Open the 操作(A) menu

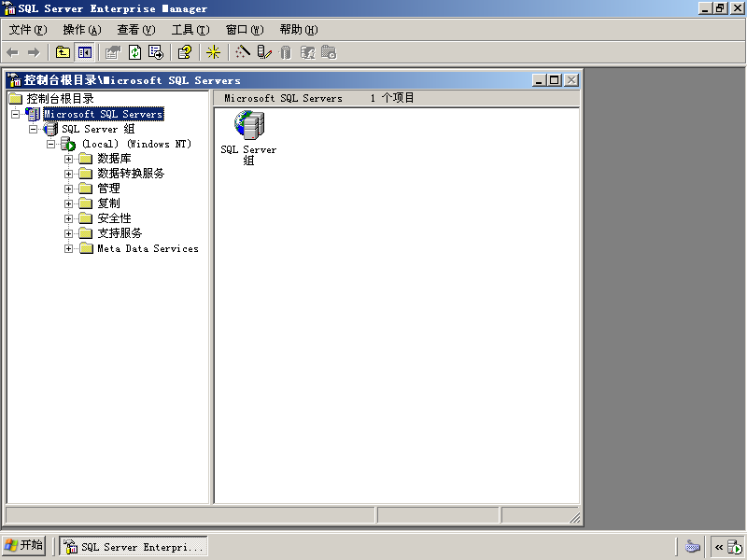coord(82,30)
